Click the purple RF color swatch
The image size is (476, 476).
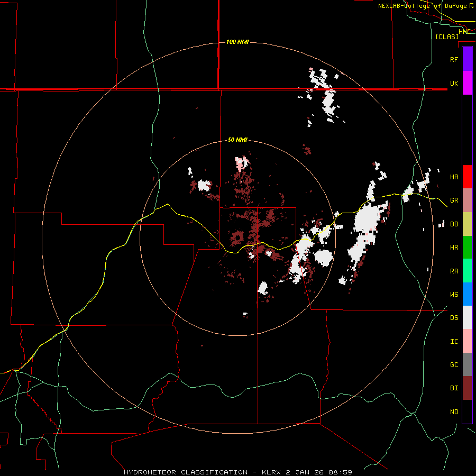click(x=467, y=59)
